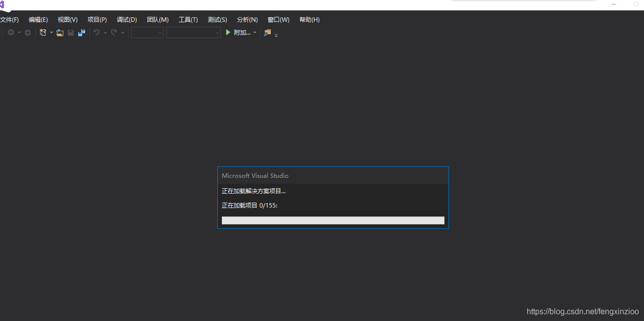Expand the navigate backward history dropdown

pyautogui.click(x=19, y=33)
